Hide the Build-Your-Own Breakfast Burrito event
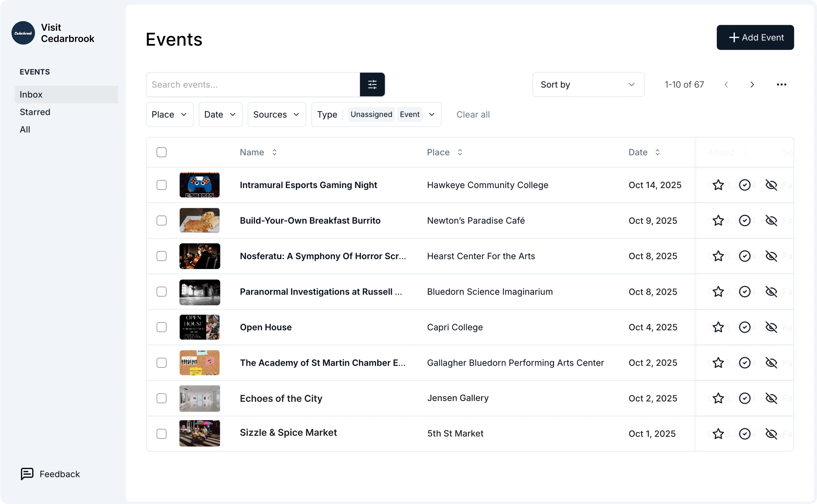Image resolution: width=817 pixels, height=504 pixels. [x=771, y=220]
